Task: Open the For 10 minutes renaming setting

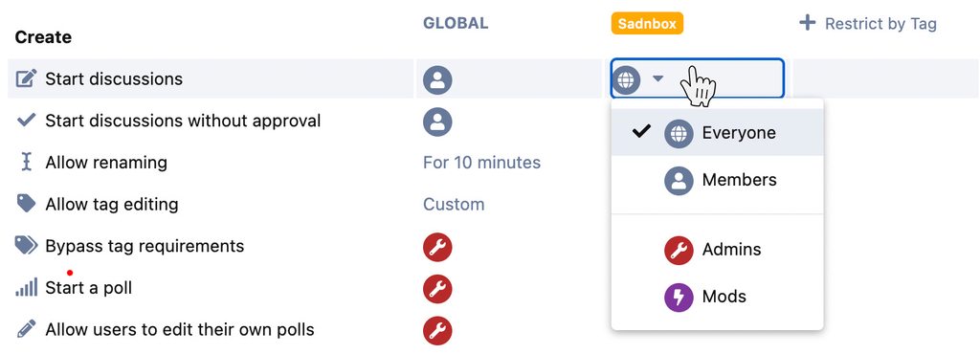Action: click(482, 163)
